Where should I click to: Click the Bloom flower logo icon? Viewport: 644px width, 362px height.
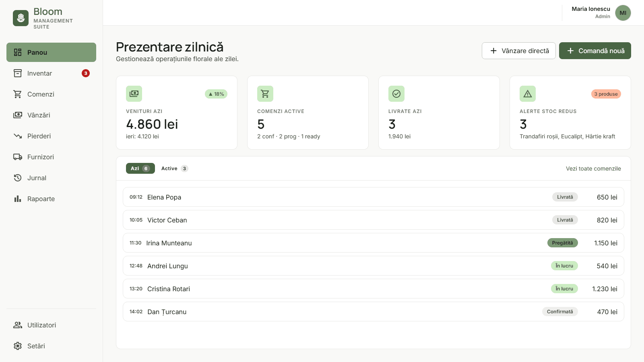point(21,18)
